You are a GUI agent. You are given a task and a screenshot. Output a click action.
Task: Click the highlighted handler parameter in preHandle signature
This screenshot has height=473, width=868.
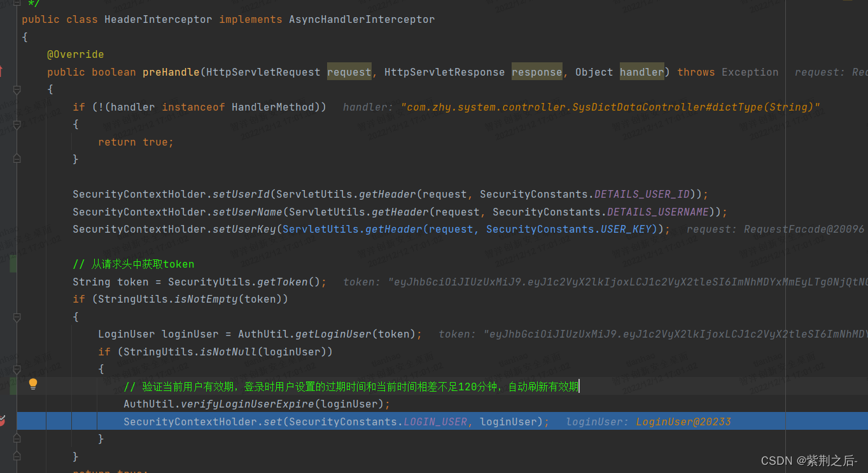pyautogui.click(x=641, y=72)
